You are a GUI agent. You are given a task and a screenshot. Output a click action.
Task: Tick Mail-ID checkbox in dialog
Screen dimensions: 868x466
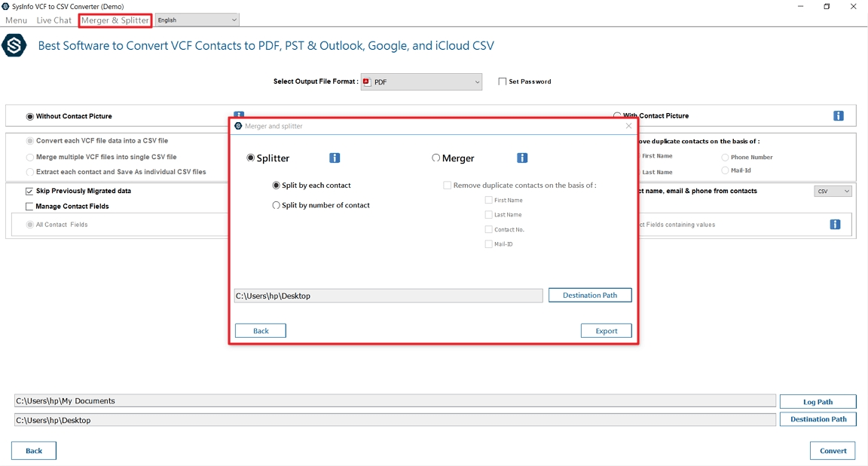pos(488,244)
